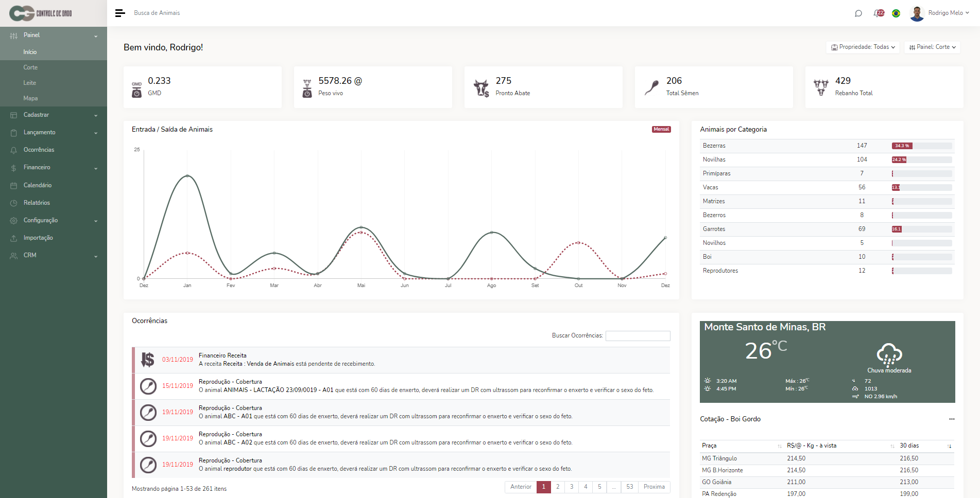Image resolution: width=980 pixels, height=498 pixels.
Task: Click the Garrotes 16.1 progress bar
Action: [x=922, y=229]
